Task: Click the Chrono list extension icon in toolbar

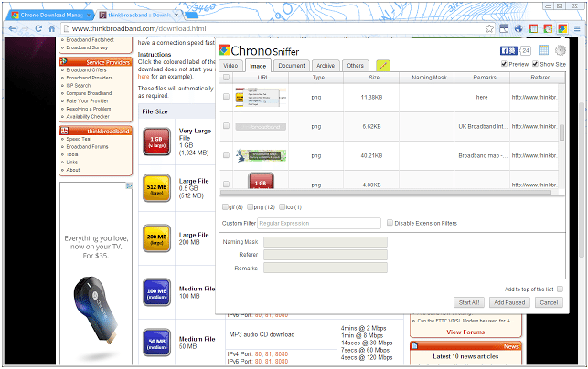Action: pos(533,28)
